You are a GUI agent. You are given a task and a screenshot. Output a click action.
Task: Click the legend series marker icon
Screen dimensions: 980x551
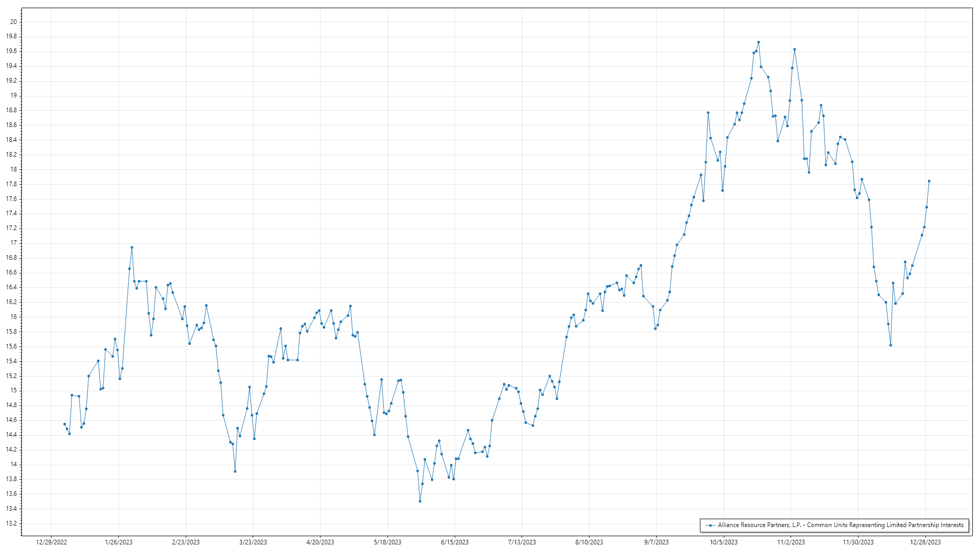coord(710,525)
